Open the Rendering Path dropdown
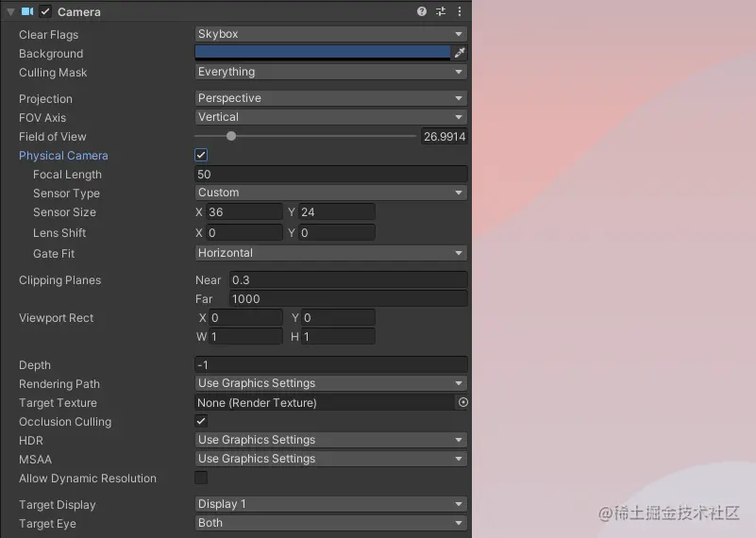The width and height of the screenshot is (756, 538). [330, 383]
